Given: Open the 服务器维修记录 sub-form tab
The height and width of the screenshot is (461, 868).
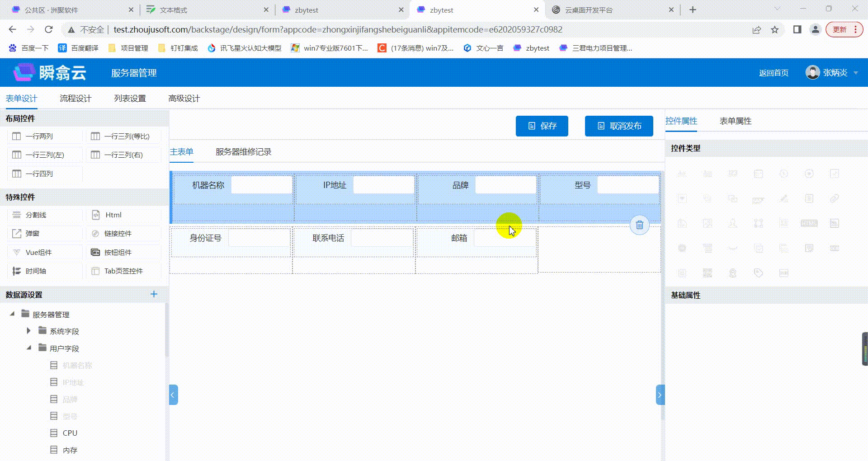Looking at the screenshot, I should [x=243, y=152].
